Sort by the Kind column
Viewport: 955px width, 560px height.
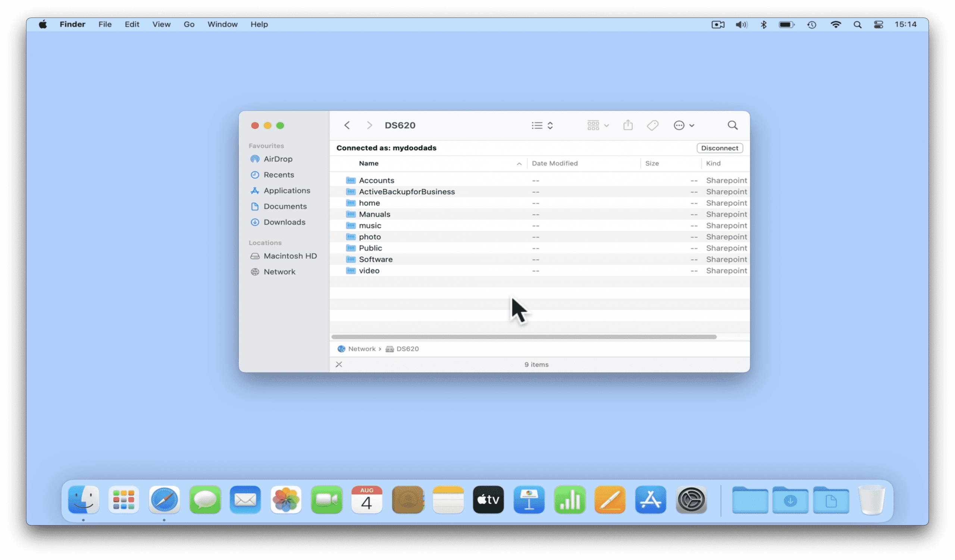(713, 163)
